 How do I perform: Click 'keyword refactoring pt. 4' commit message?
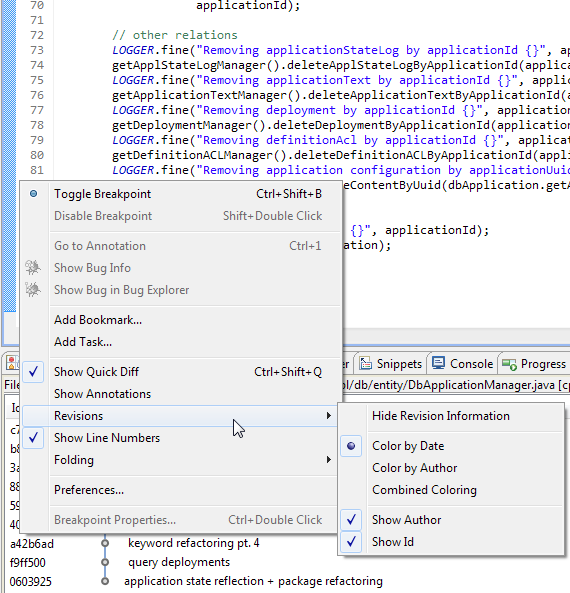[x=194, y=543]
